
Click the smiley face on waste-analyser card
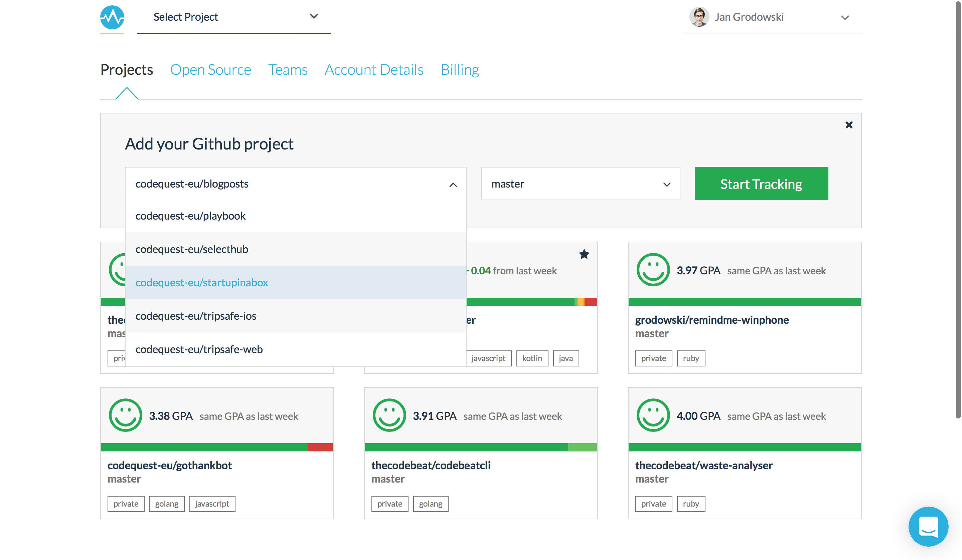(653, 415)
